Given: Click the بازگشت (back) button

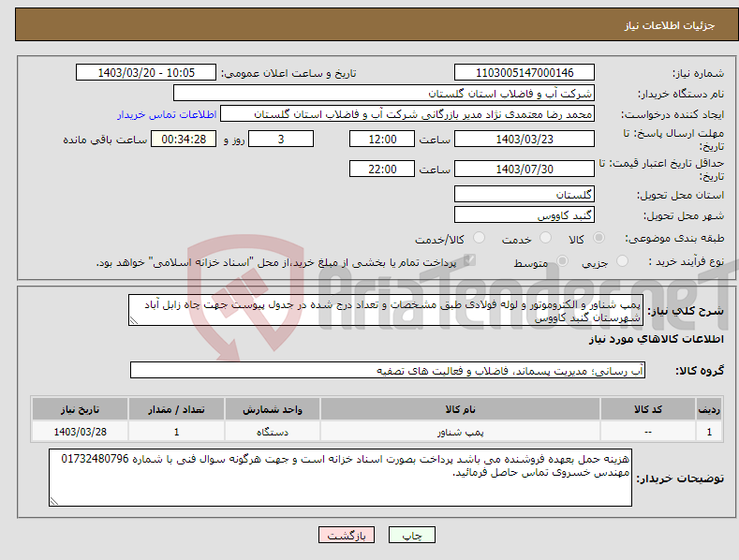Looking at the screenshot, I should point(347,535).
